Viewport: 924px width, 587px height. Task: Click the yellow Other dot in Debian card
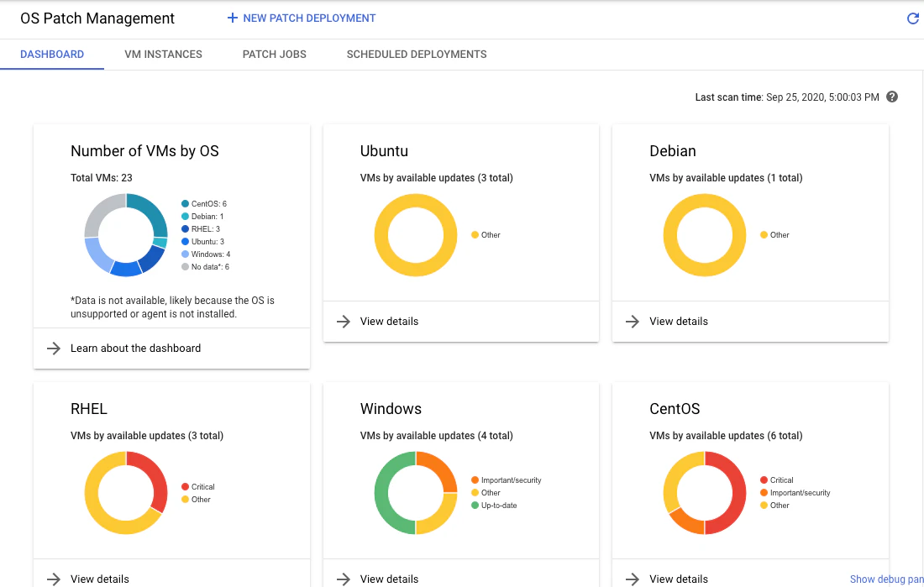pos(764,235)
